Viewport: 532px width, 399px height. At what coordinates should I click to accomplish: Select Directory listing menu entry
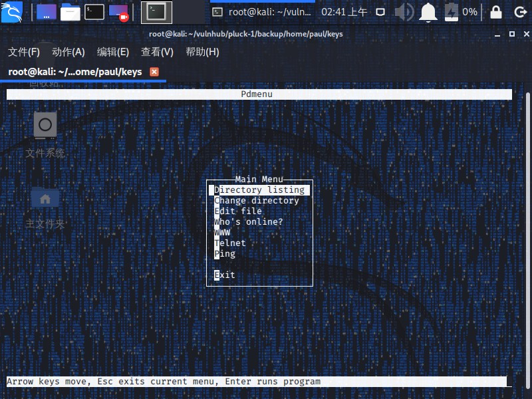[x=259, y=190]
